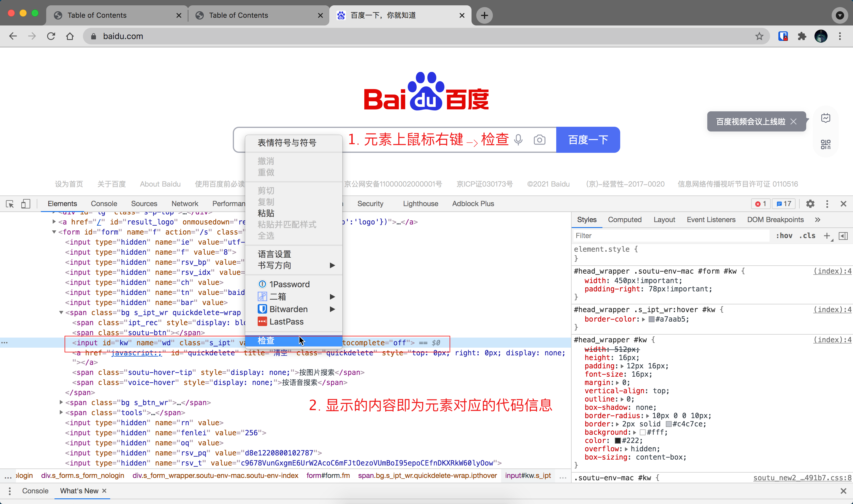
Task: Click the QR code icon on Baidu page
Action: [825, 144]
